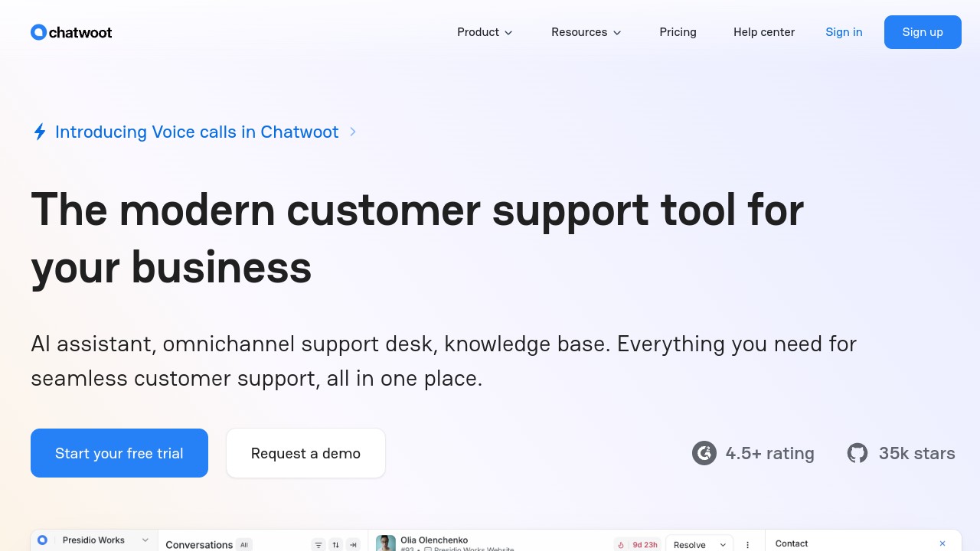Click the filter conversations icon

[318, 545]
